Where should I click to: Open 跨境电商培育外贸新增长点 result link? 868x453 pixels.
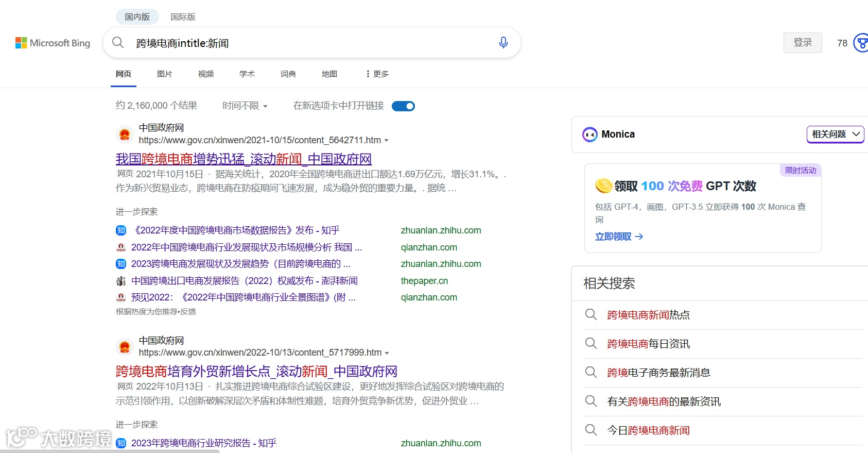click(256, 372)
